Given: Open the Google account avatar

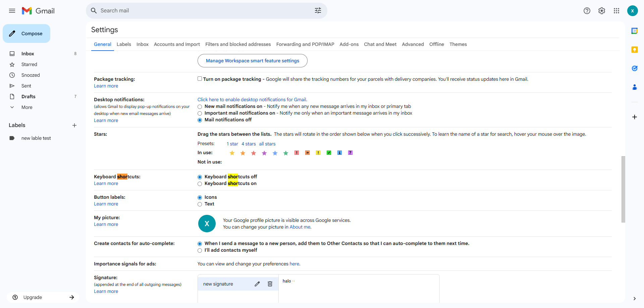Looking at the screenshot, I should [633, 11].
